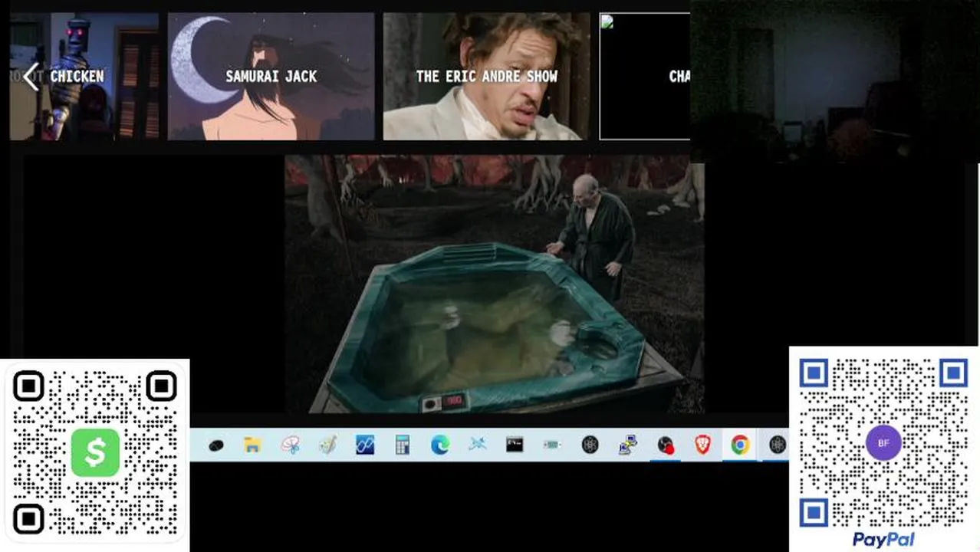Click the PayPal QR code
The height and width of the screenshot is (552, 980).
(x=883, y=443)
